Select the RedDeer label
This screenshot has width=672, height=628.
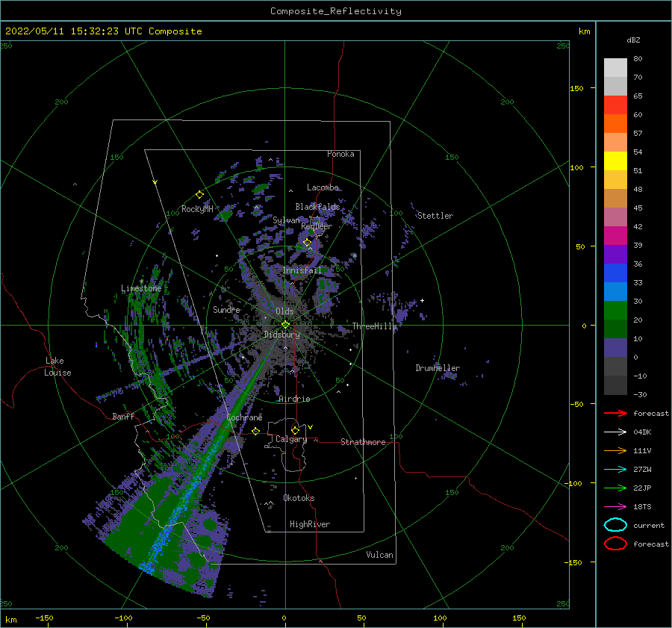[x=317, y=226]
